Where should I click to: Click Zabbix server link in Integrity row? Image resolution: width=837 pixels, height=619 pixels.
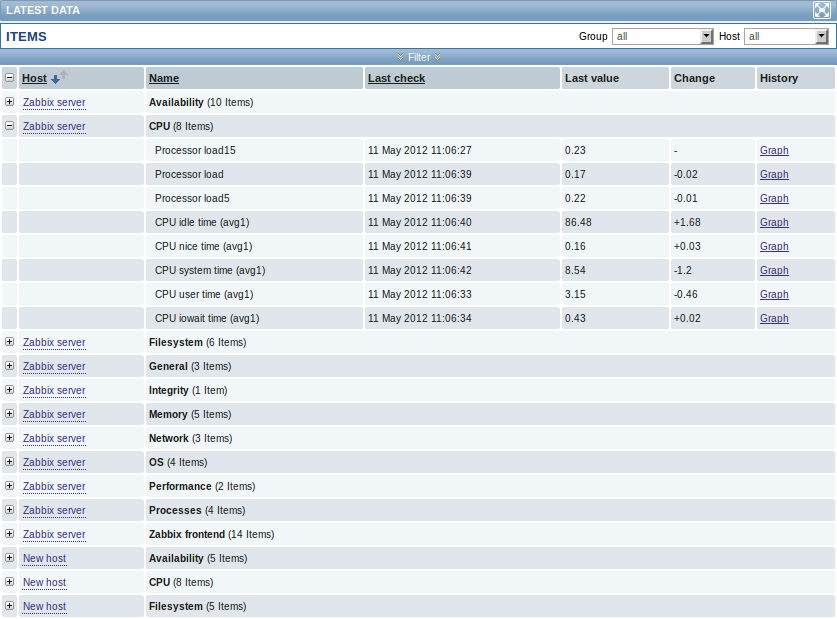coord(54,391)
